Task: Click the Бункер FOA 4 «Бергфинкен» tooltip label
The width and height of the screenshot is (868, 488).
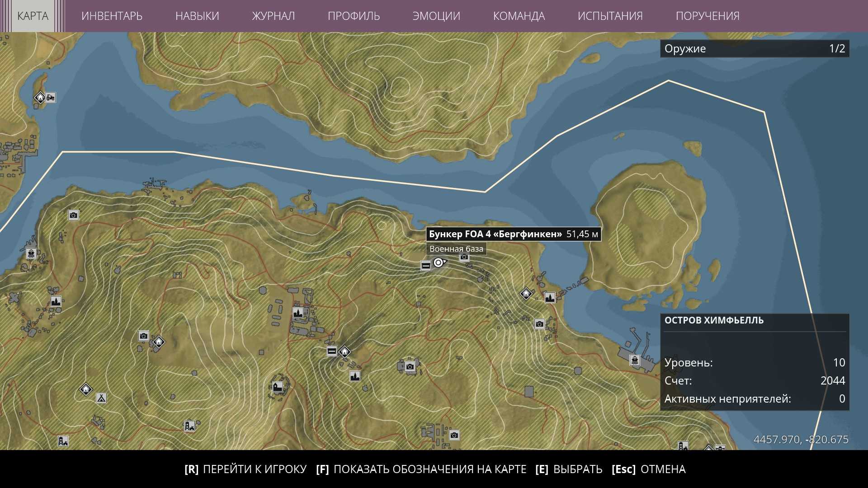Action: click(x=495, y=234)
